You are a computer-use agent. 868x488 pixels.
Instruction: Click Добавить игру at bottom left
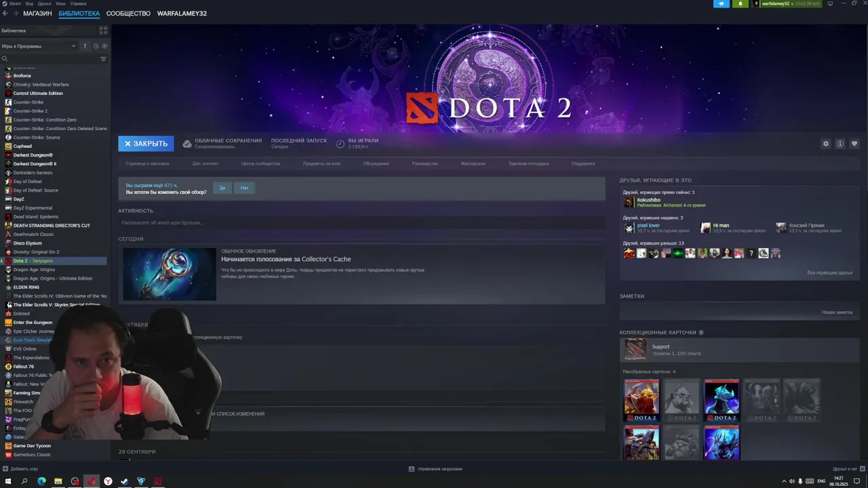[x=20, y=469]
